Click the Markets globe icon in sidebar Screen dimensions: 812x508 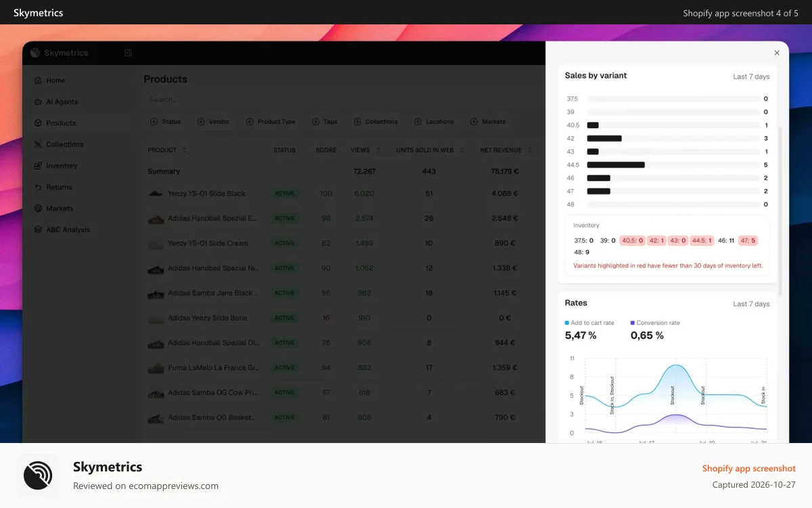(x=38, y=209)
